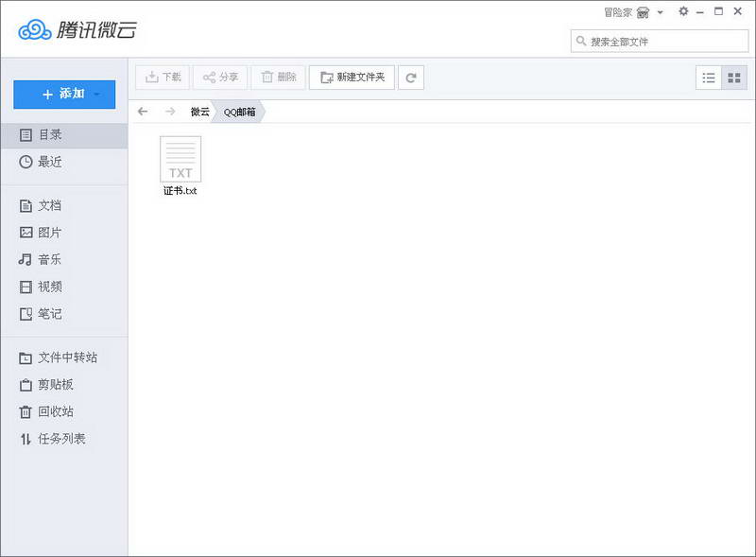The width and height of the screenshot is (756, 557).
Task: Switch to grid thumbnail view
Action: click(734, 78)
